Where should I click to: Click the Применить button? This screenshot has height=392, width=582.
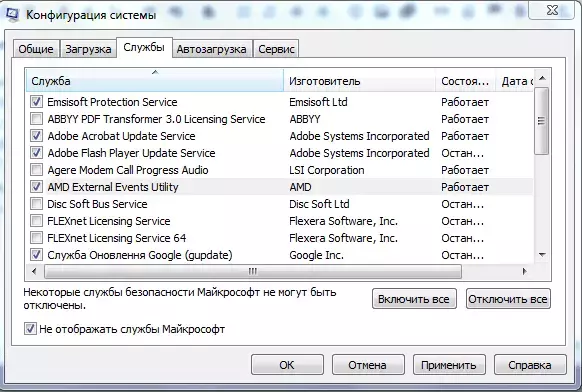click(449, 365)
